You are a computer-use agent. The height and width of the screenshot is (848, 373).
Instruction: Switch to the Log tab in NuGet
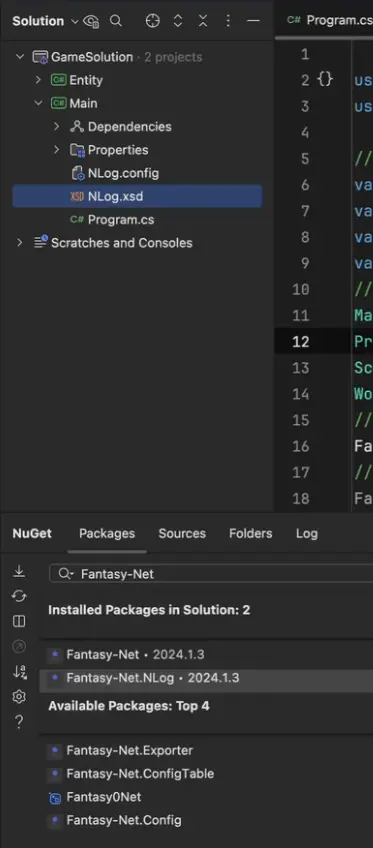pos(307,533)
